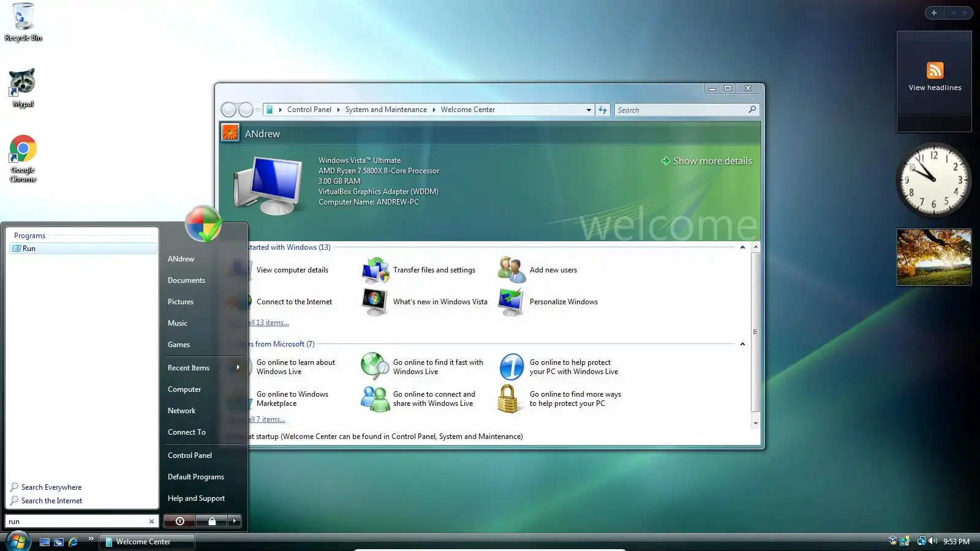Click the Refresh button beside the address bar
The width and height of the screenshot is (980, 551).
[x=603, y=110]
